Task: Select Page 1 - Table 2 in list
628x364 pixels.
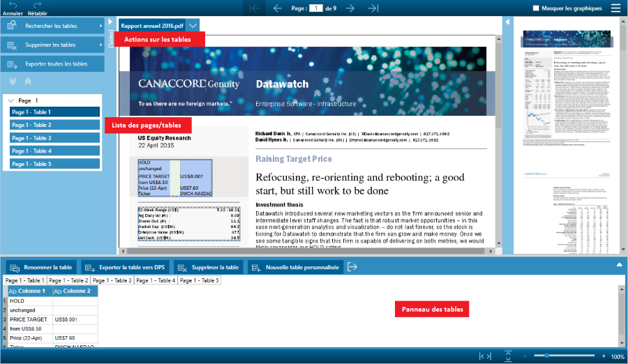Action: coord(54,125)
